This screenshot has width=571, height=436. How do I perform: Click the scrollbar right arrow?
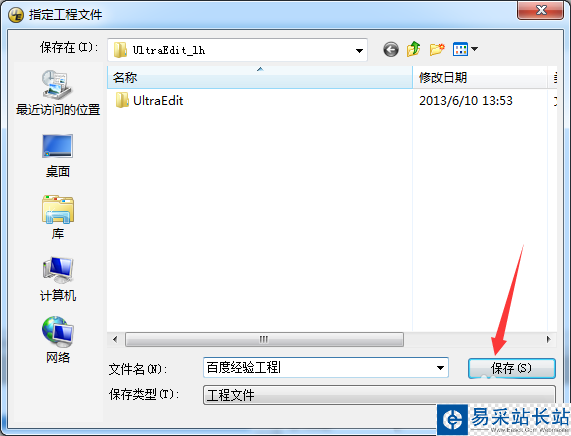[x=549, y=339]
